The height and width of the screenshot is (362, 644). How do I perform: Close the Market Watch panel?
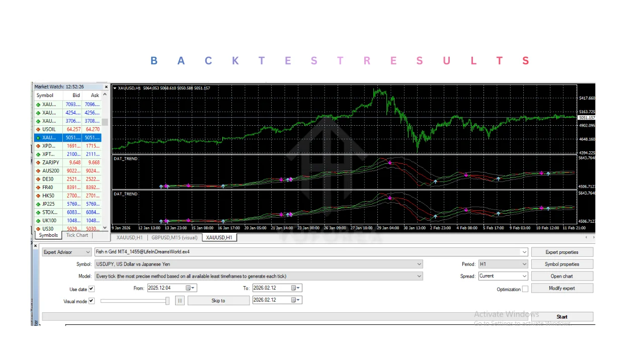(x=106, y=87)
